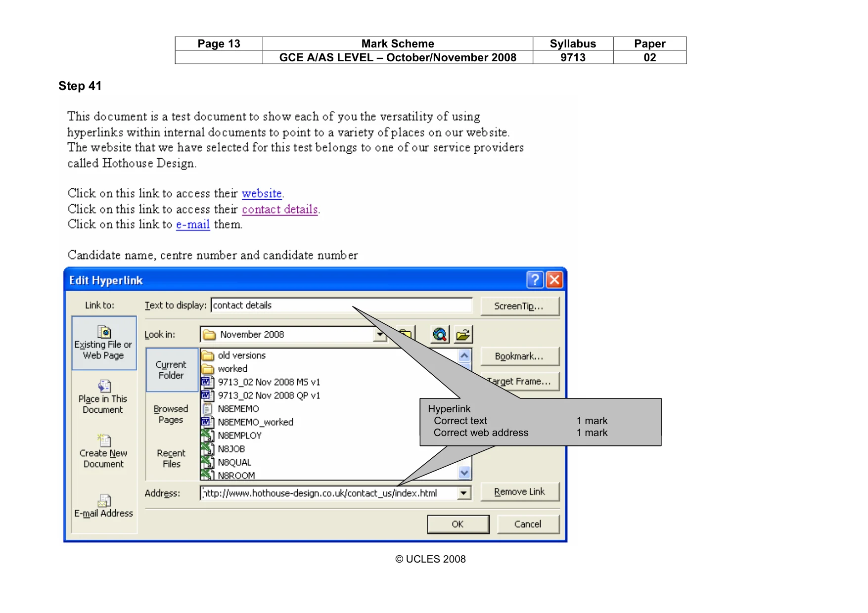Click Remove Link button
The image size is (868, 613).
pos(519,492)
